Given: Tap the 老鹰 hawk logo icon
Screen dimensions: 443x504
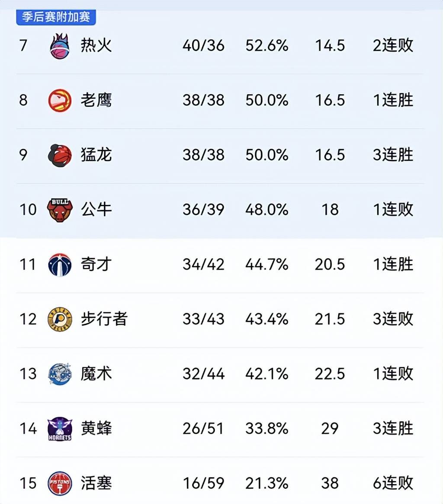Looking at the screenshot, I should (60, 100).
